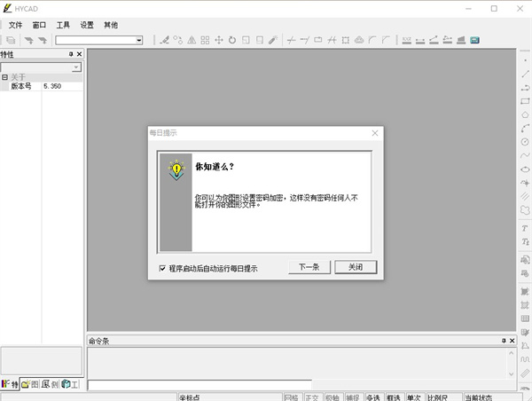532x401 pixels.
Task: Click 下一条 to show next tip
Action: pyautogui.click(x=309, y=267)
